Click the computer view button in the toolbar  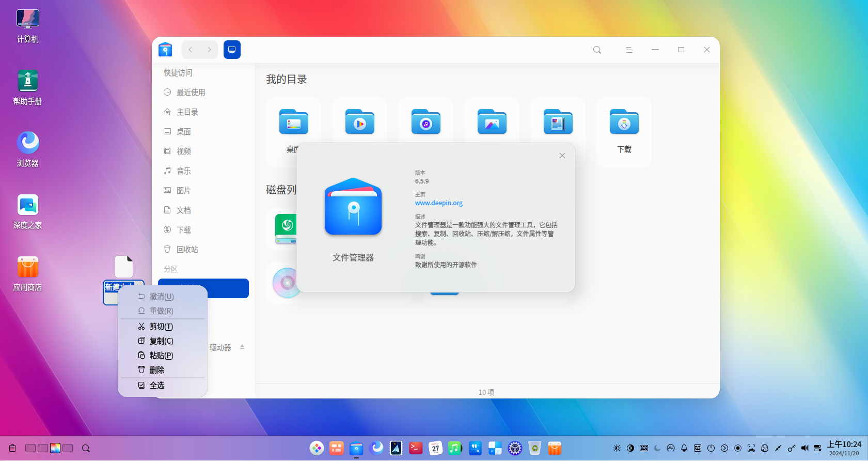point(232,50)
